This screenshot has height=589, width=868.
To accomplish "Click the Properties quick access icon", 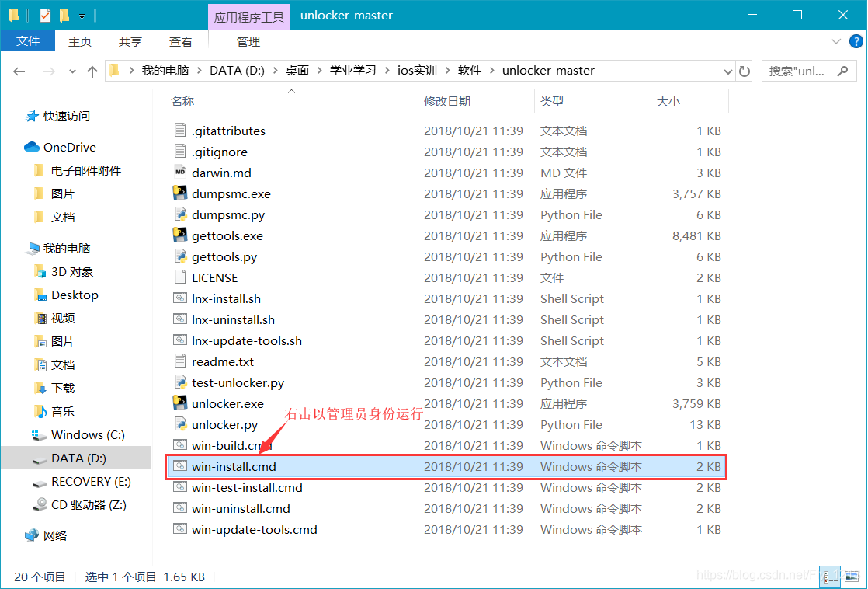I will 45,16.
